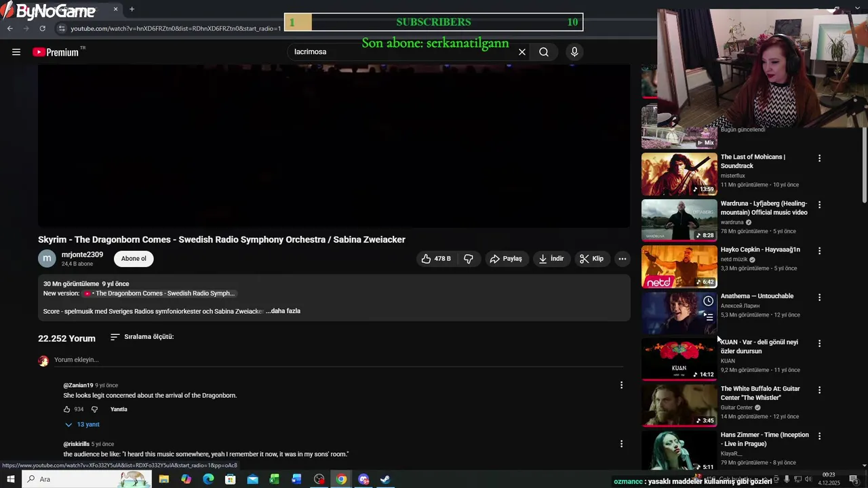Click the Yorum ekleyin comment box
Screen dimensions: 868x488
[338, 360]
